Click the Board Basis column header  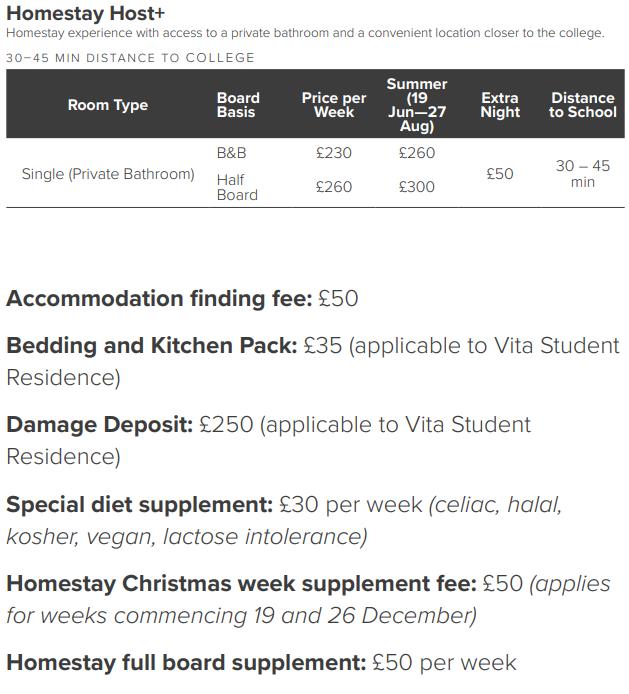(238, 105)
